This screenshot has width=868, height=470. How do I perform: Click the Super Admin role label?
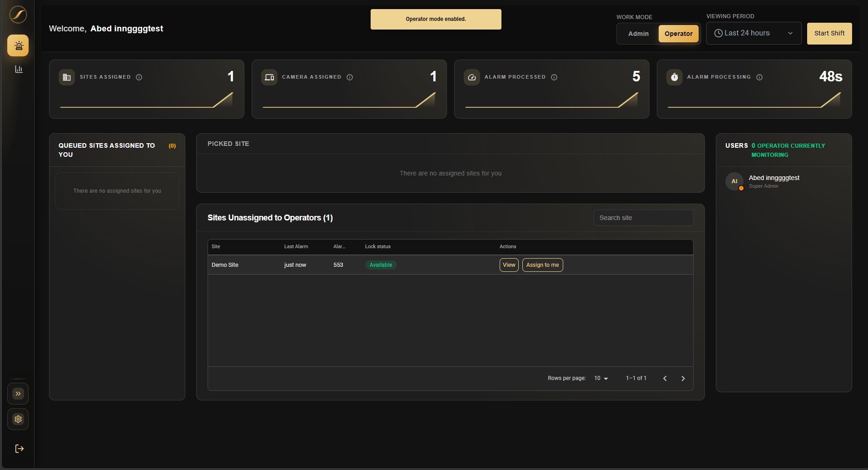point(764,186)
